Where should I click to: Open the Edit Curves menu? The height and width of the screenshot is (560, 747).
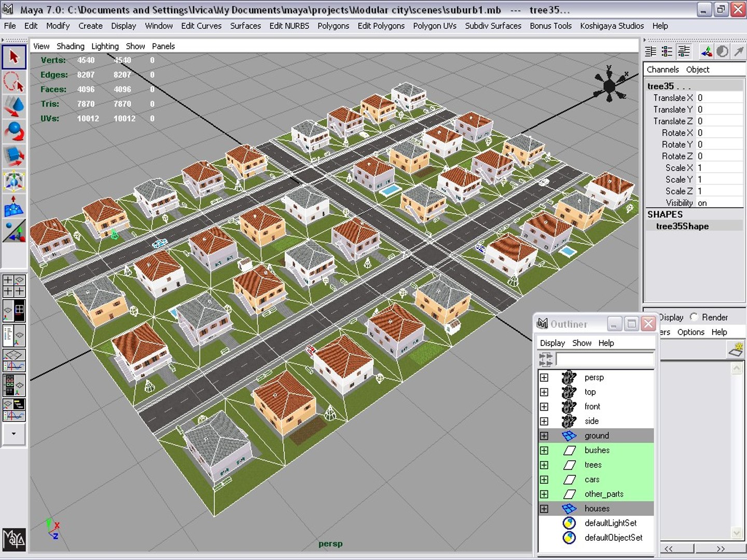point(201,26)
